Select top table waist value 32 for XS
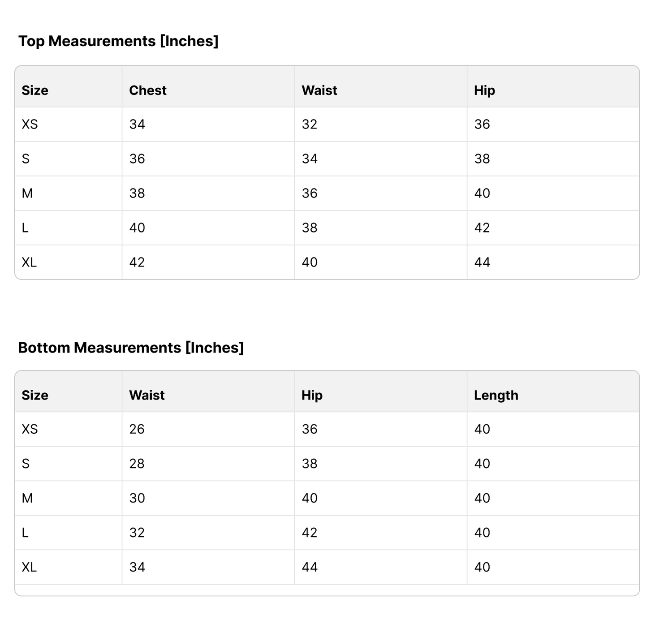 [x=310, y=125]
